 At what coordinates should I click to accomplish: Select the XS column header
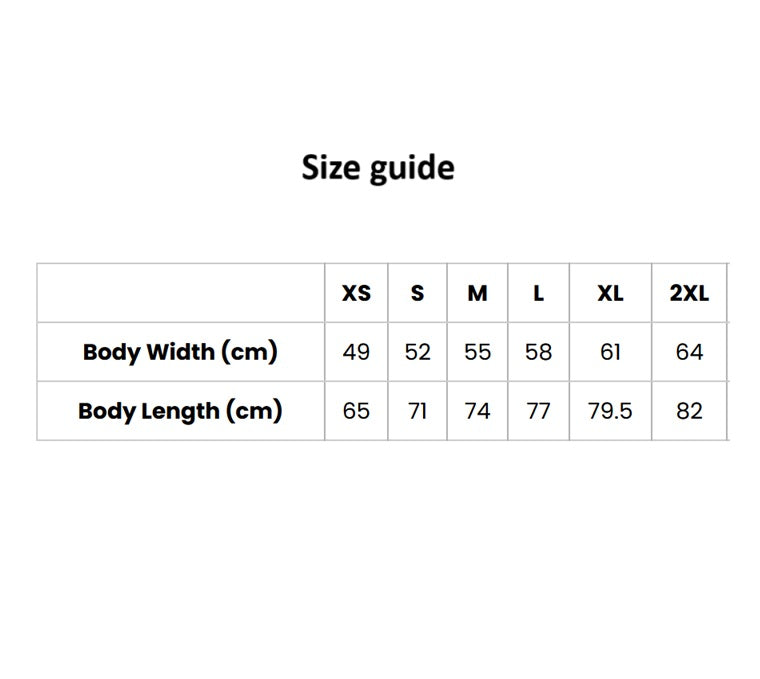click(x=356, y=293)
